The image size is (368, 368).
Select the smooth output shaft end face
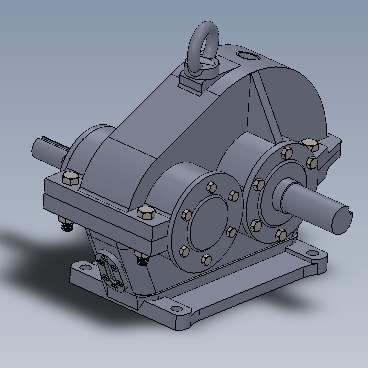(x=342, y=220)
